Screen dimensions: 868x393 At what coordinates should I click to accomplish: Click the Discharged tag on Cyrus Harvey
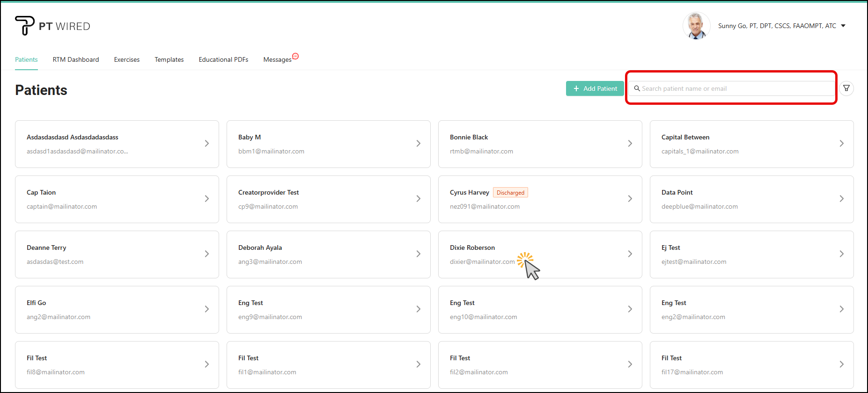[x=510, y=193]
